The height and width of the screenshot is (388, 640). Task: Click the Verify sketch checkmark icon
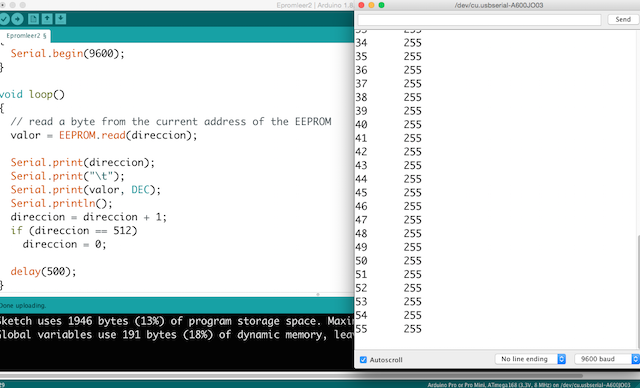tap(4, 19)
